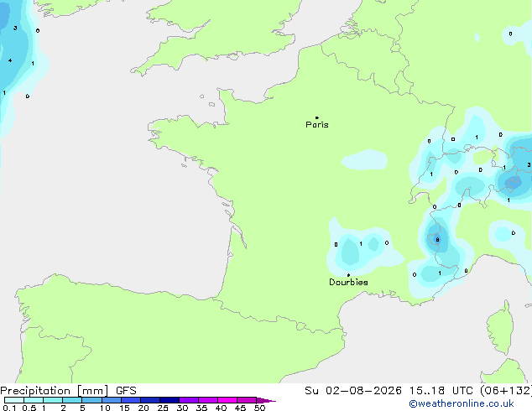Pick the 0.1–0.5 mm legend color swatch
Image resolution: width=532 pixels, height=411 pixels.
tap(14, 400)
